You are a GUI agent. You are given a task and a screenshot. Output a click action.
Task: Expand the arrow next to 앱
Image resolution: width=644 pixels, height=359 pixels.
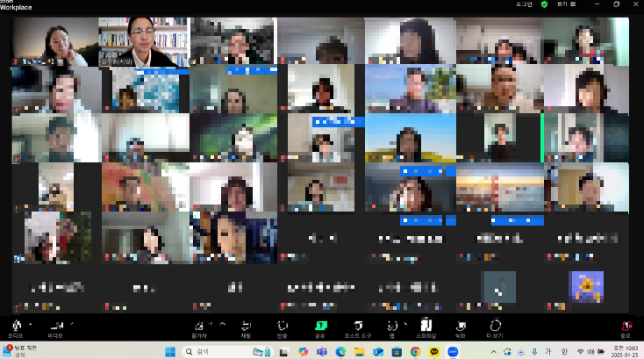pyautogui.click(x=405, y=325)
